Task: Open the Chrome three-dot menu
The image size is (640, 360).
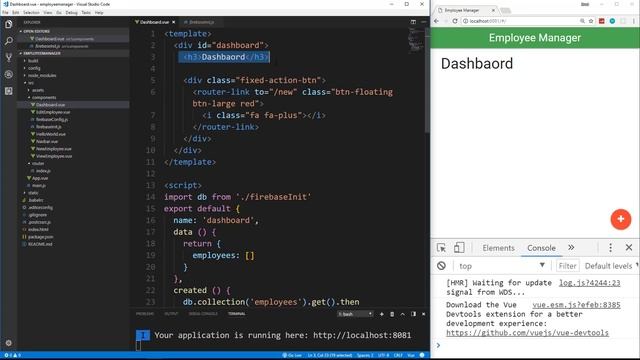Action: coord(634,21)
